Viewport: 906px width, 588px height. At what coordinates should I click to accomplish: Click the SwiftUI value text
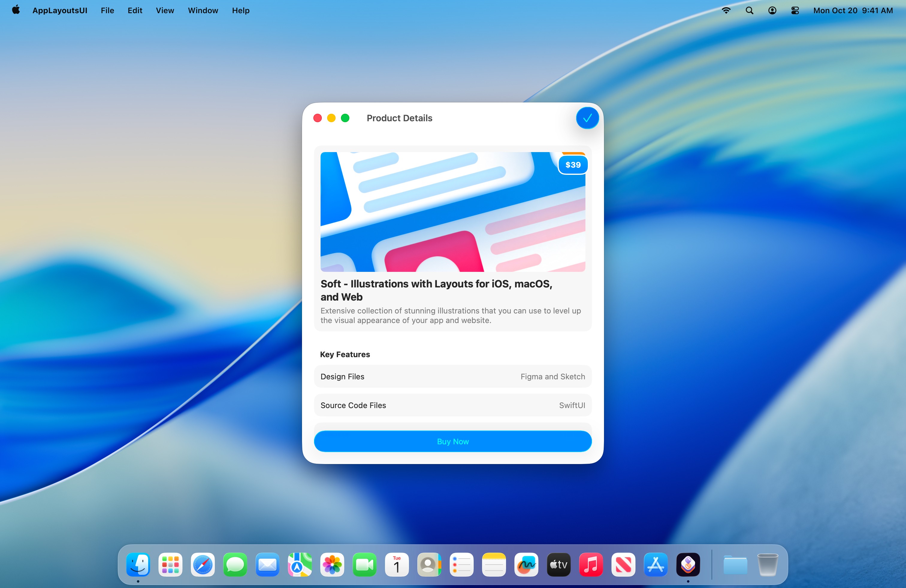pyautogui.click(x=572, y=405)
